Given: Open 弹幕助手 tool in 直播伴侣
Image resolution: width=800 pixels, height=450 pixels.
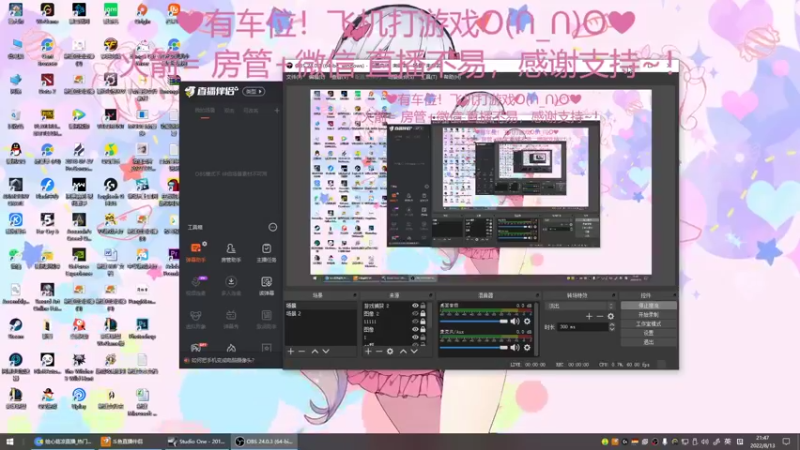Looking at the screenshot, I should (196, 253).
